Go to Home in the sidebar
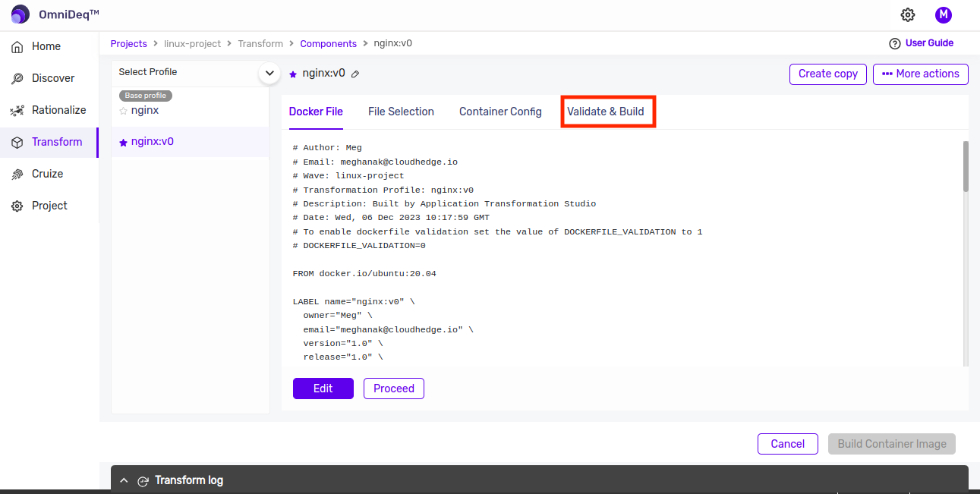 pyautogui.click(x=49, y=46)
